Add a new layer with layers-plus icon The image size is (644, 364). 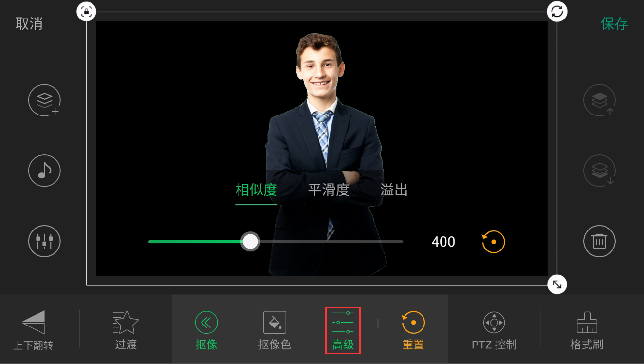[44, 100]
